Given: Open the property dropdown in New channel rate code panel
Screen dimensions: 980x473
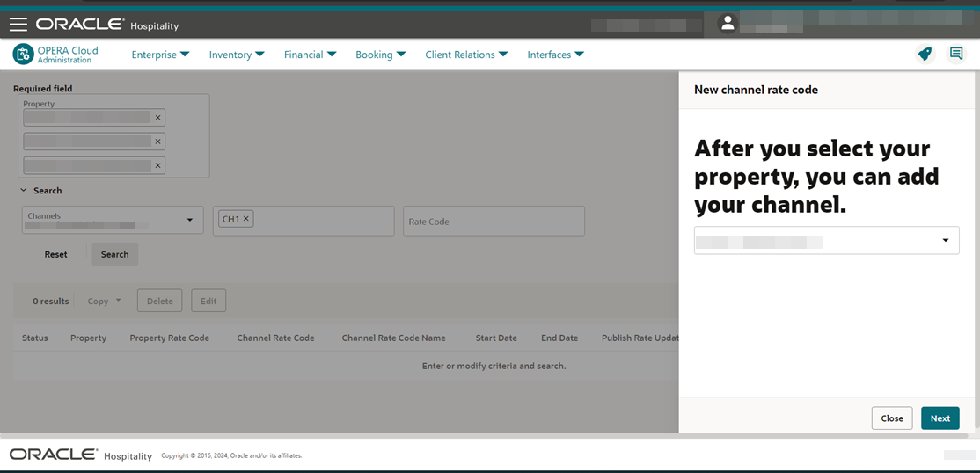Looking at the screenshot, I should point(826,240).
